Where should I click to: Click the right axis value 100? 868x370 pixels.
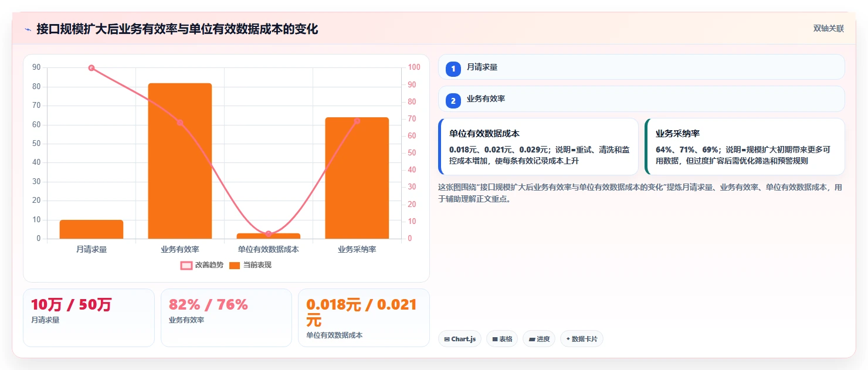[x=414, y=67]
